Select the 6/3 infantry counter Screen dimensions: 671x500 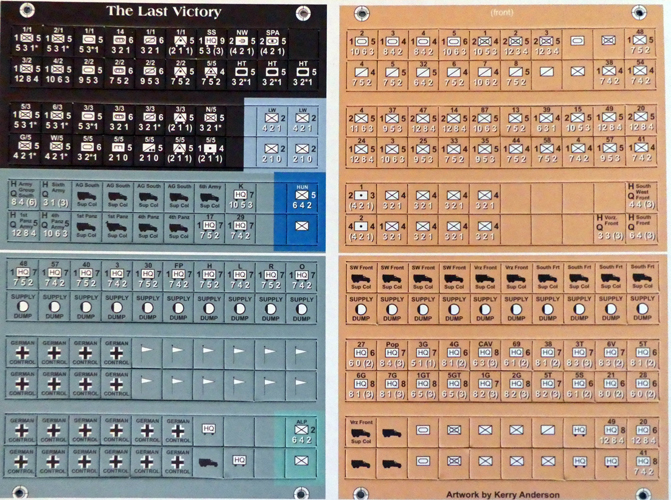point(57,118)
